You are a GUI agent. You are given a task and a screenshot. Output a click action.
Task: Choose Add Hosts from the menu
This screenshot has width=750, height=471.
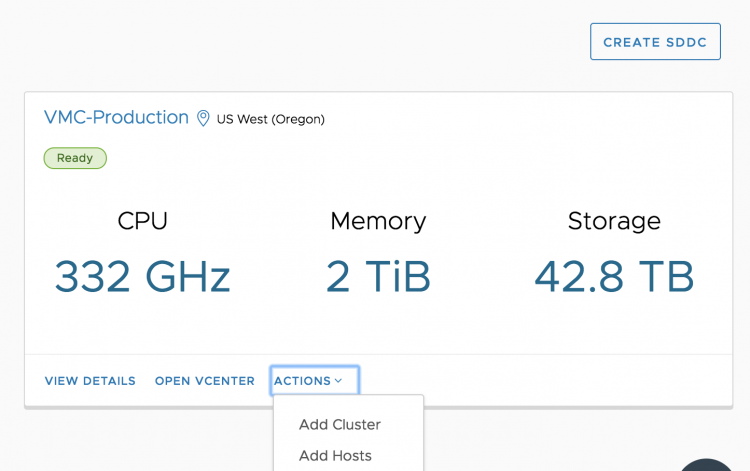(335, 456)
